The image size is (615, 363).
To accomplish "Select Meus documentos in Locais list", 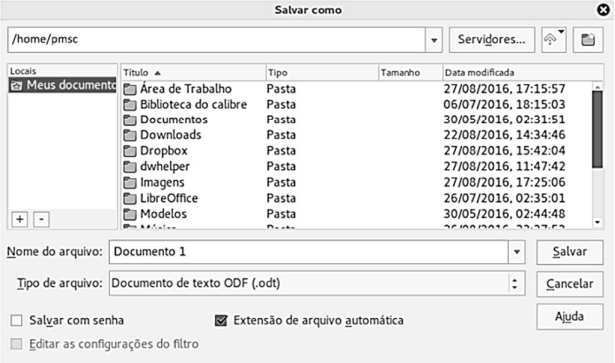I will coord(62,85).
